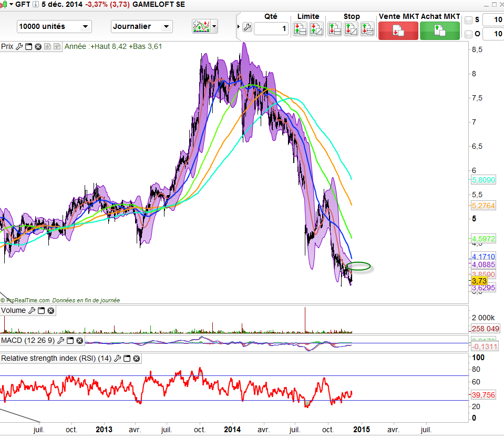The width and height of the screenshot is (504, 438).
Task: Click the first Stop order icon
Action: pos(334,29)
